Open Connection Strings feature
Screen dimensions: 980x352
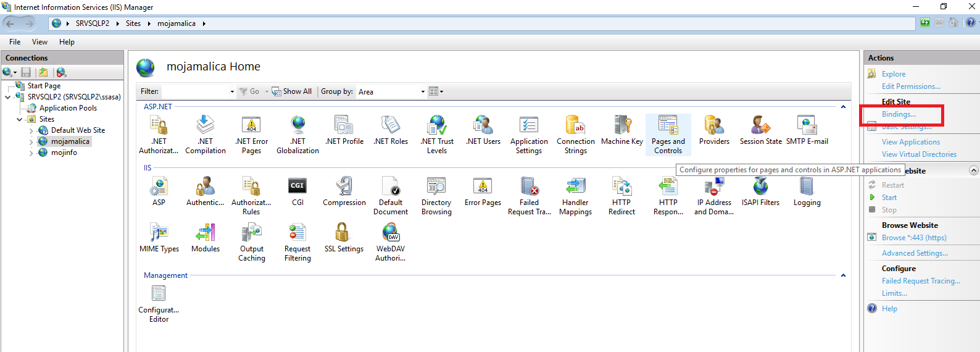pyautogui.click(x=576, y=134)
